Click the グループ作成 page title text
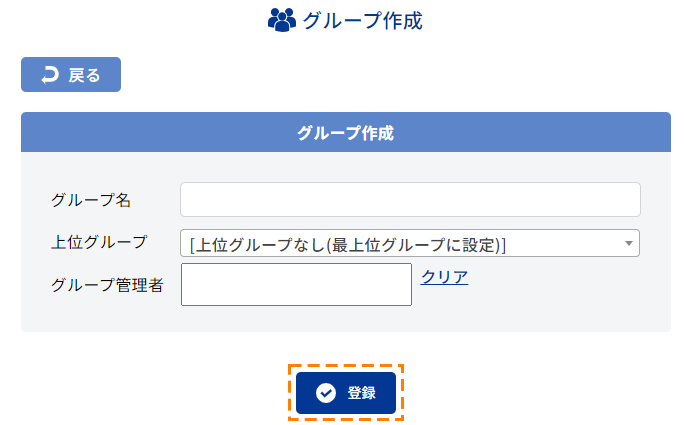685x425 pixels. (363, 21)
